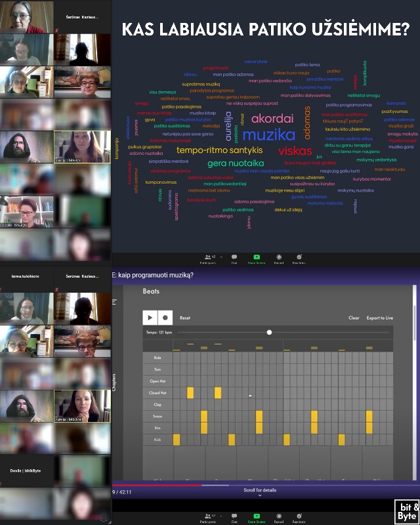Open Chat in the bottom Zoom toolbar
420x525 pixels.
(234, 516)
